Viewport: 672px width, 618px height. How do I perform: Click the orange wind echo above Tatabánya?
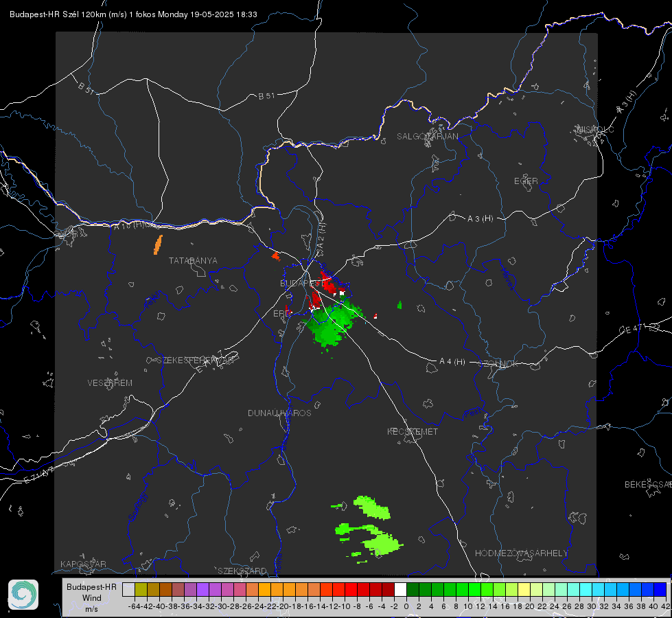click(x=158, y=244)
